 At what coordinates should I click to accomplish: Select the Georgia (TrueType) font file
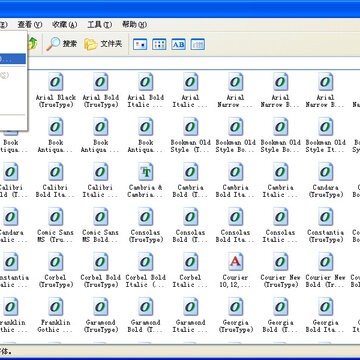click(235, 315)
